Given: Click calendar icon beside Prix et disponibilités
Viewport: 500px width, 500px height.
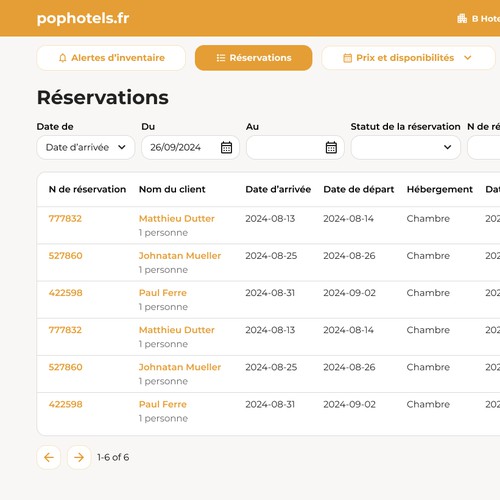Looking at the screenshot, I should click(x=347, y=58).
